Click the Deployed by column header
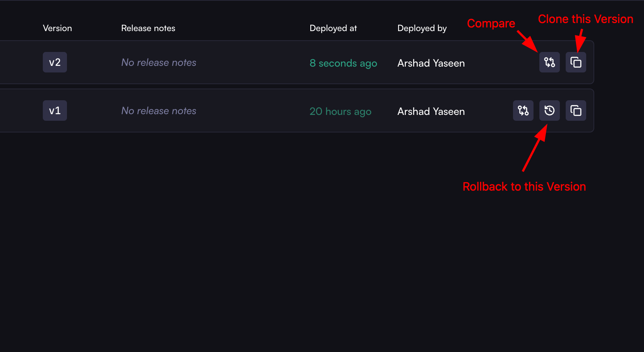The width and height of the screenshot is (644, 352). tap(422, 28)
